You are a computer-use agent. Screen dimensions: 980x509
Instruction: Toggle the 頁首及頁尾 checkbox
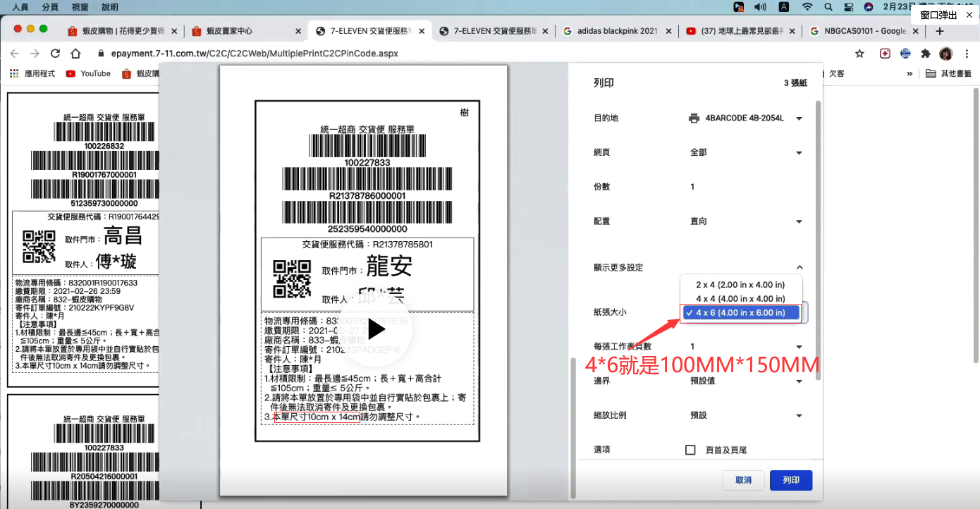click(x=691, y=450)
